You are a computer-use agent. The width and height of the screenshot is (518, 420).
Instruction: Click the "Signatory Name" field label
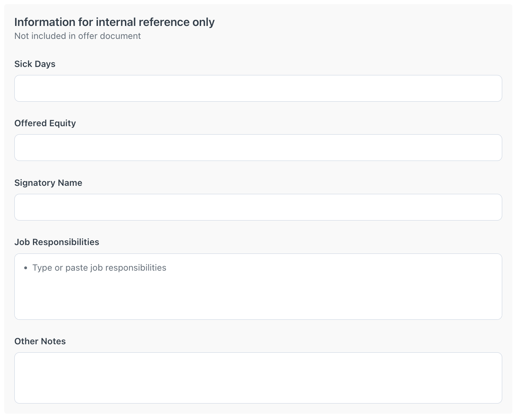[48, 183]
